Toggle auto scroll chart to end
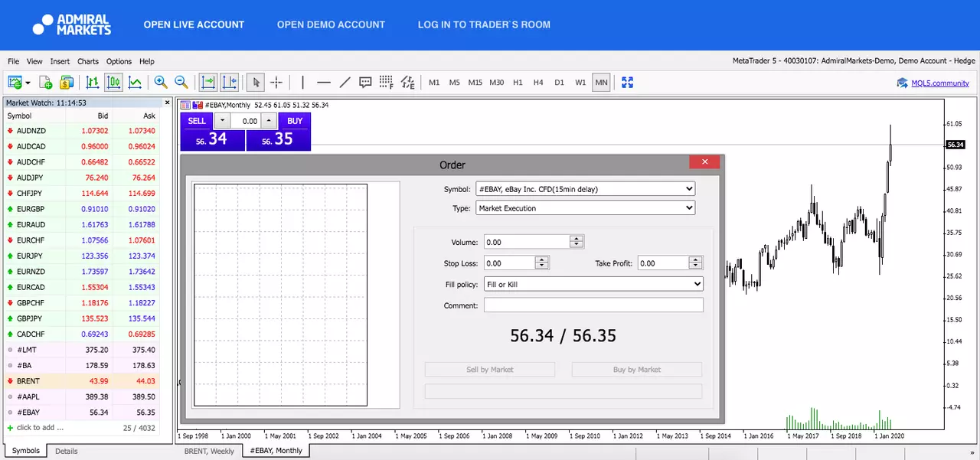Viewport: 980px width, 460px height. [207, 83]
